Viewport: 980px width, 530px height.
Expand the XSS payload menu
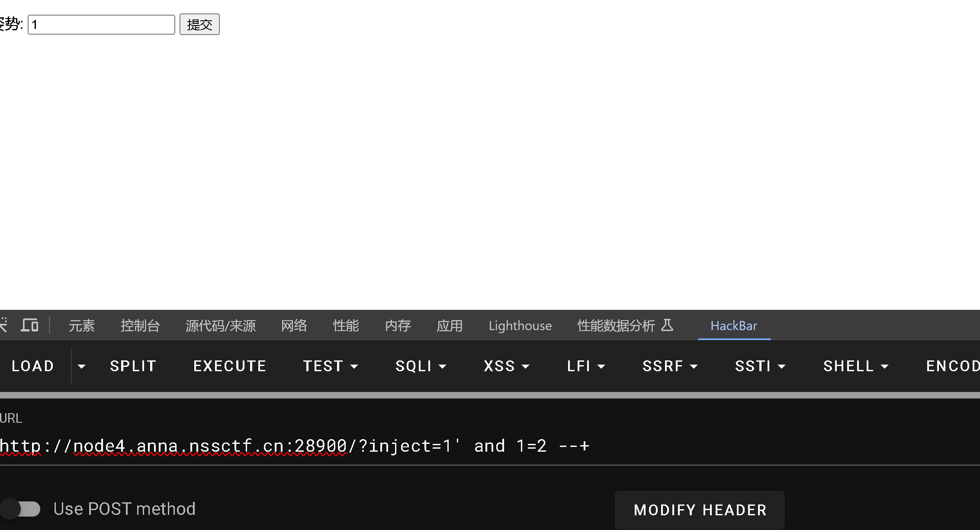(x=506, y=366)
